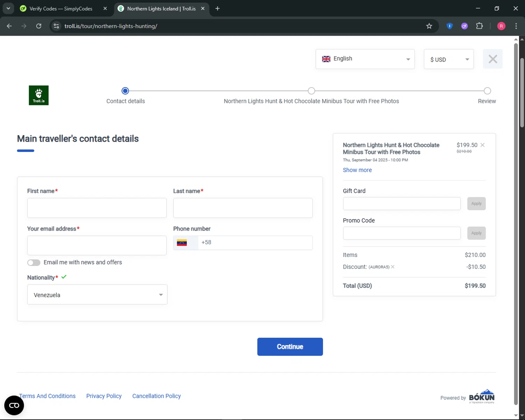Bookmark this page with star icon
This screenshot has height=420, width=525.
point(429,26)
